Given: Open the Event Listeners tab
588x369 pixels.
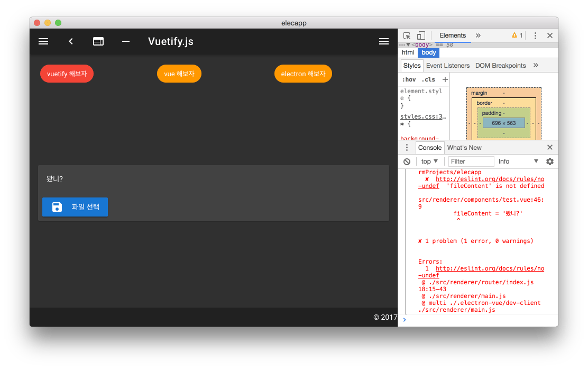Looking at the screenshot, I should (448, 65).
